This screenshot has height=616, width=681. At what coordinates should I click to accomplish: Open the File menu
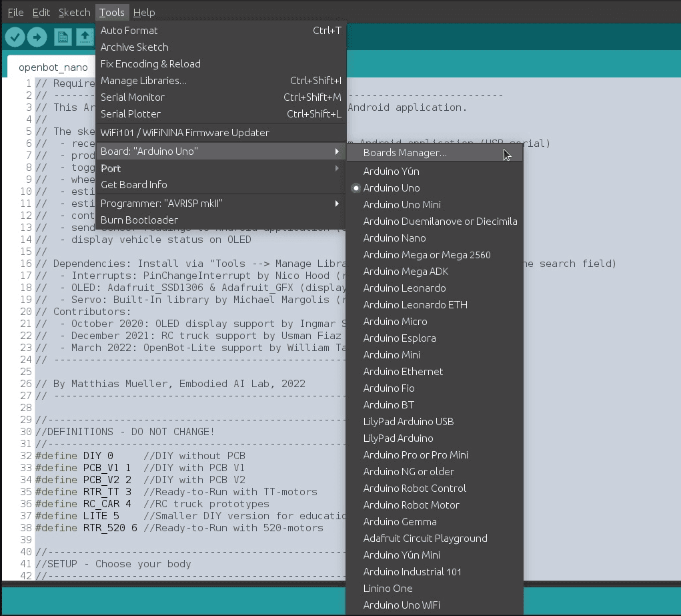tap(15, 13)
